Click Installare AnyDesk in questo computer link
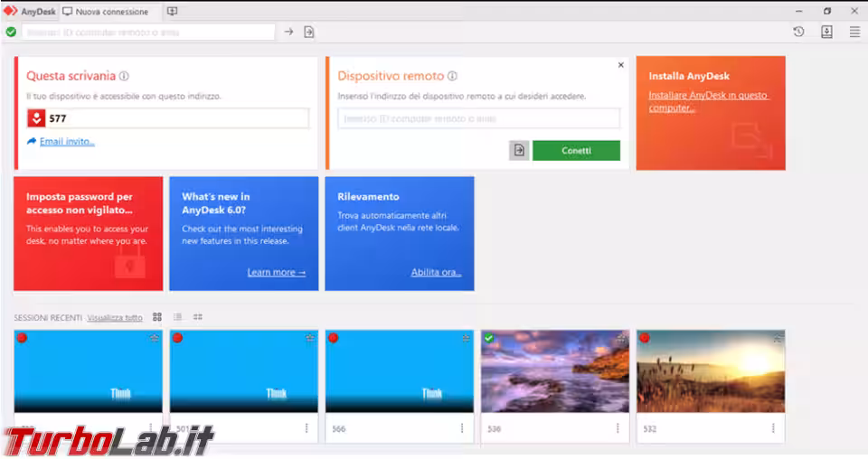This screenshot has width=868, height=459. (x=708, y=101)
